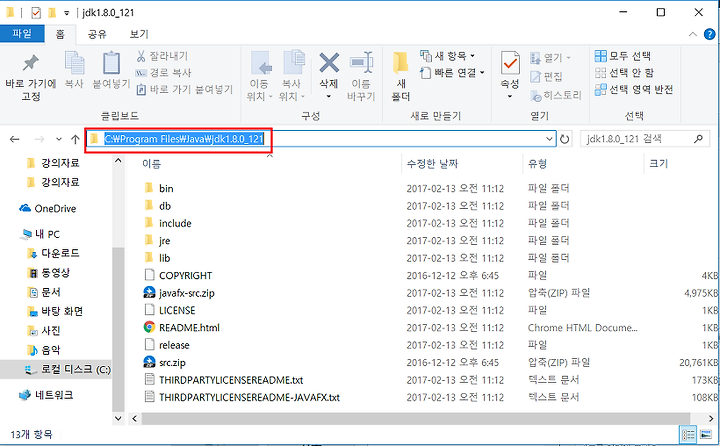Switch to details view icon in status bar
The image size is (720, 446).
[688, 434]
